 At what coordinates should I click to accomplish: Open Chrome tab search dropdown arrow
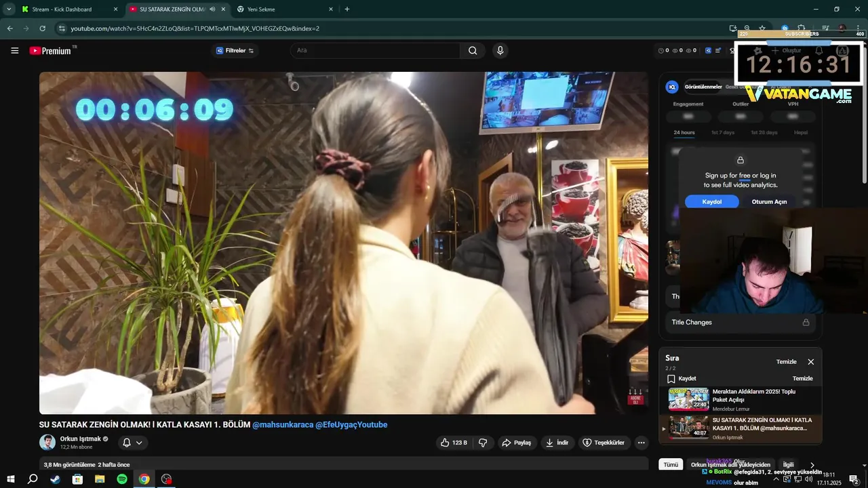click(x=9, y=9)
